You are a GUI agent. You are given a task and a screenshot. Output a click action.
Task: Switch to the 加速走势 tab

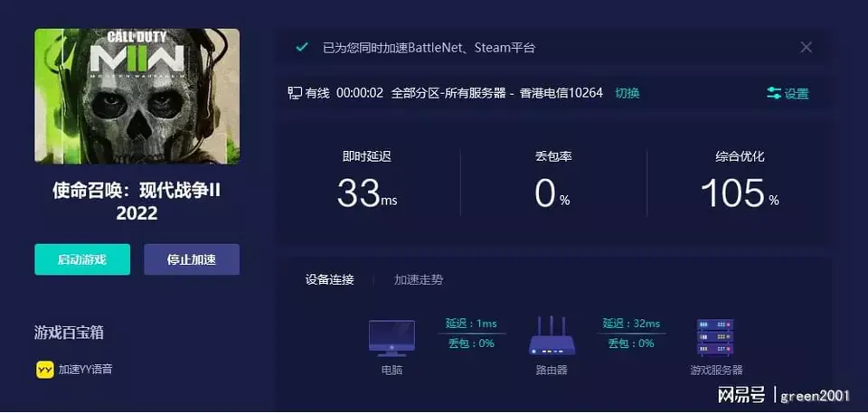419,279
